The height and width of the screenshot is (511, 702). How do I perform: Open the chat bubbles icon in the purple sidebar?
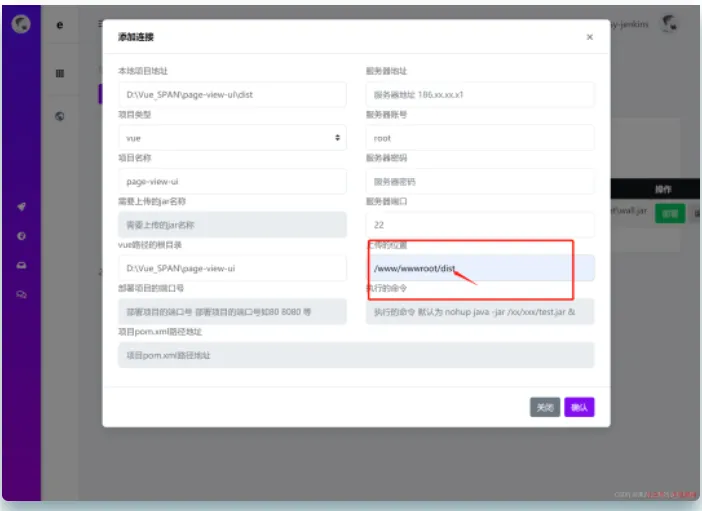coord(21,294)
